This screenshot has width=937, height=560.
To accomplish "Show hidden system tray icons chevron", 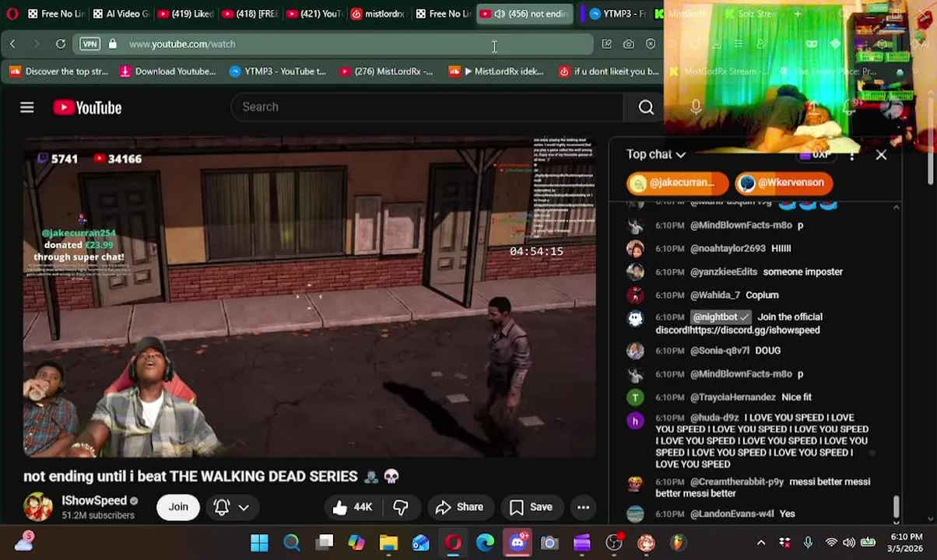I will pos(761,543).
